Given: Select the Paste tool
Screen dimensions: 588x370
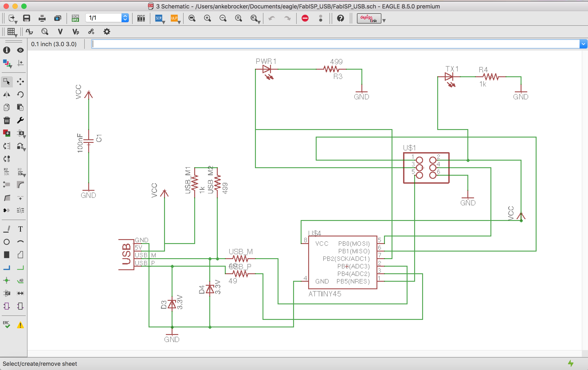Looking at the screenshot, I should coord(20,107).
